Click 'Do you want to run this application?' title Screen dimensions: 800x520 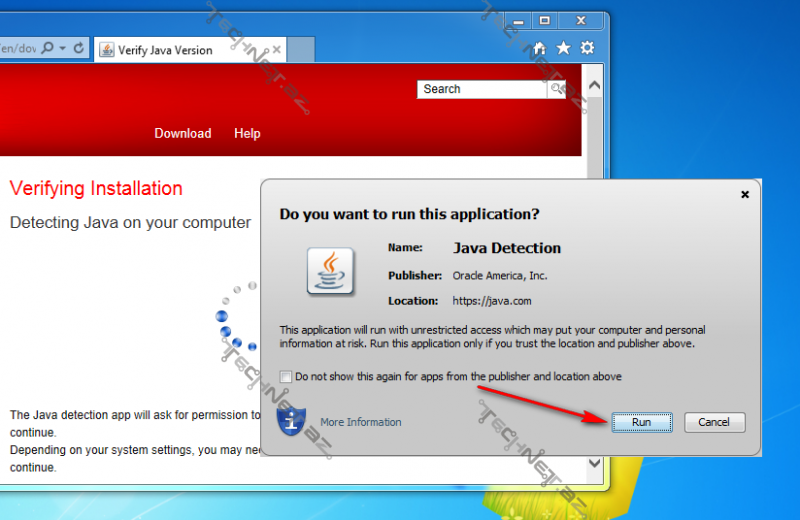[409, 214]
